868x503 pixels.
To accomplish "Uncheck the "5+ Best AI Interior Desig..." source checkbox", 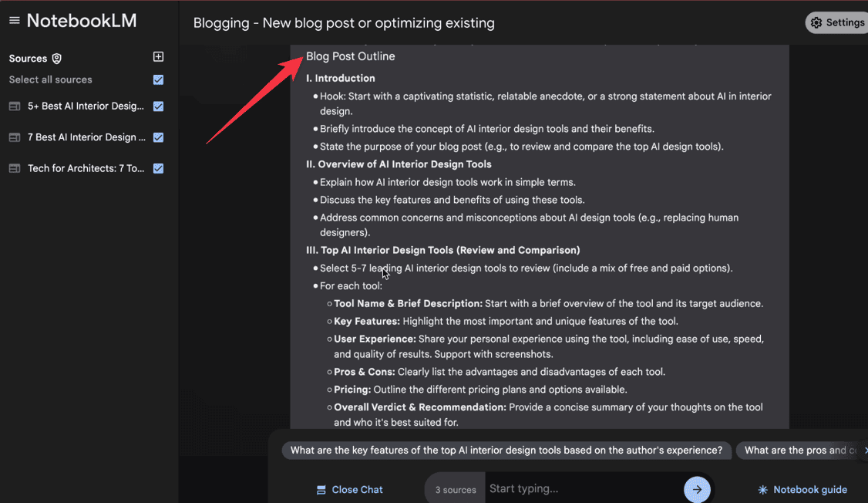I will click(158, 106).
